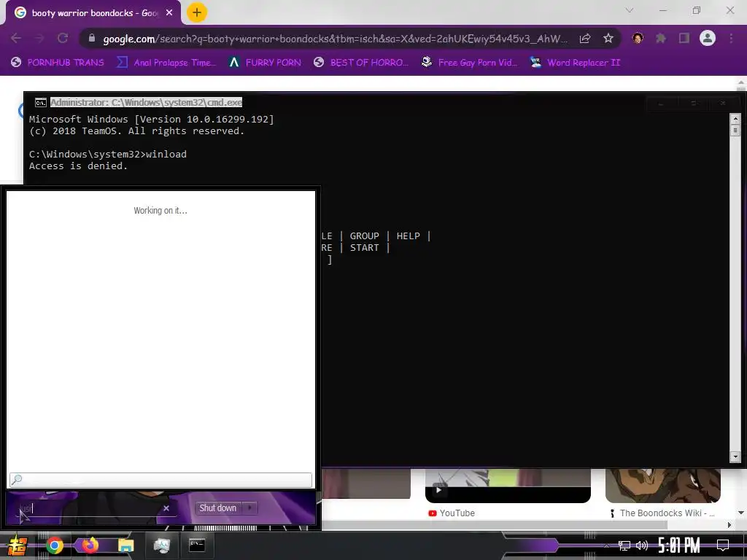Open the Word Replacer II bookmark
The width and height of the screenshot is (747, 560).
point(575,63)
